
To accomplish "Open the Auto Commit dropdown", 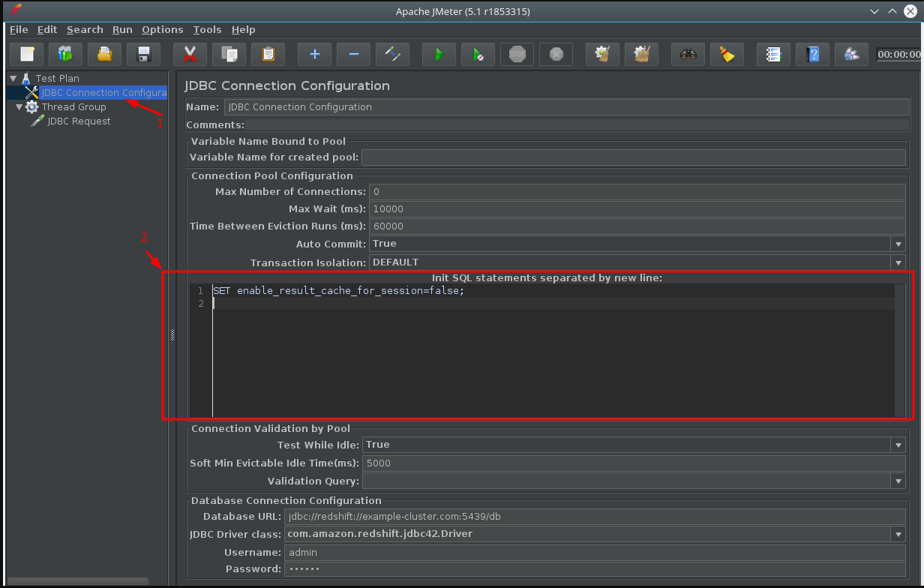I will (x=898, y=244).
